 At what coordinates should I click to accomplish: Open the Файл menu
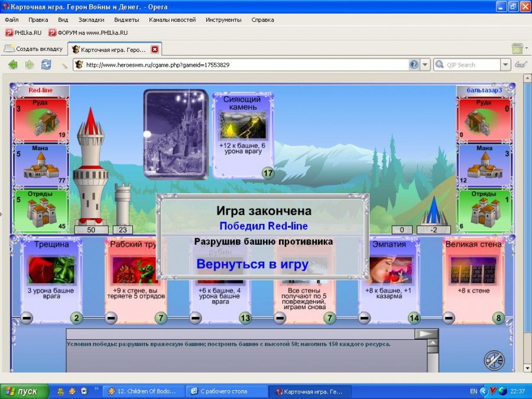(12, 20)
